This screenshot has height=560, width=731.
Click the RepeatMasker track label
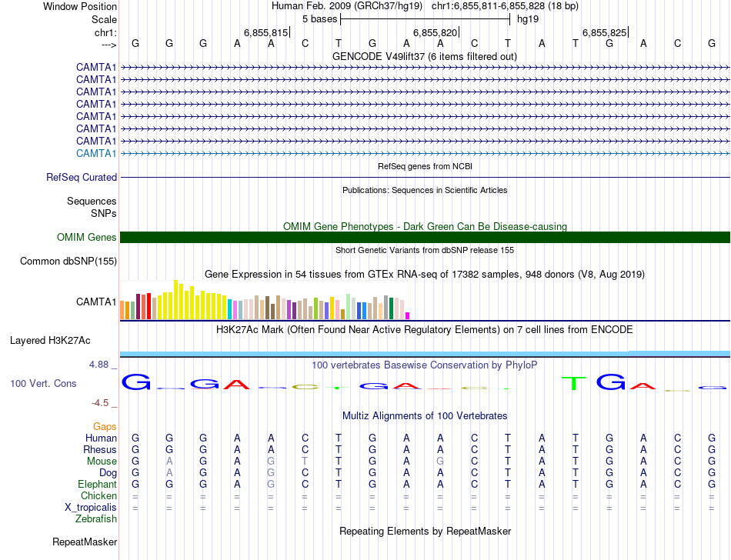[x=85, y=542]
